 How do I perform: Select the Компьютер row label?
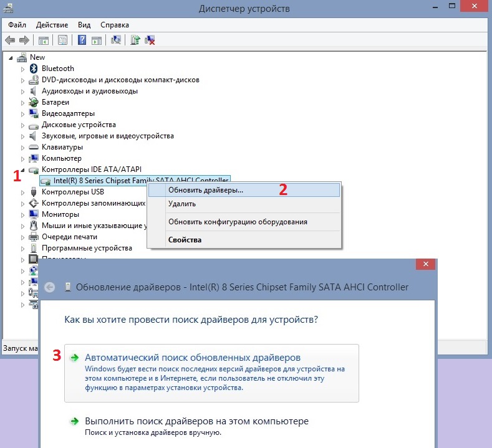click(62, 158)
